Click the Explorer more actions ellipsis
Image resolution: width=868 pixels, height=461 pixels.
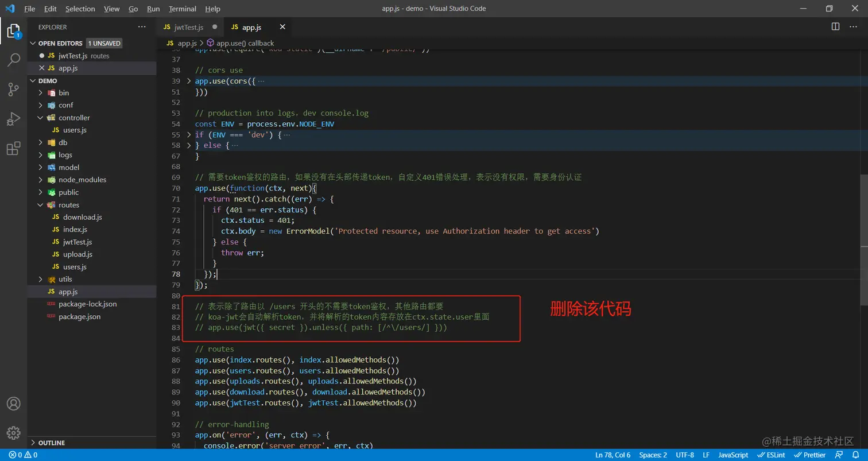[142, 27]
